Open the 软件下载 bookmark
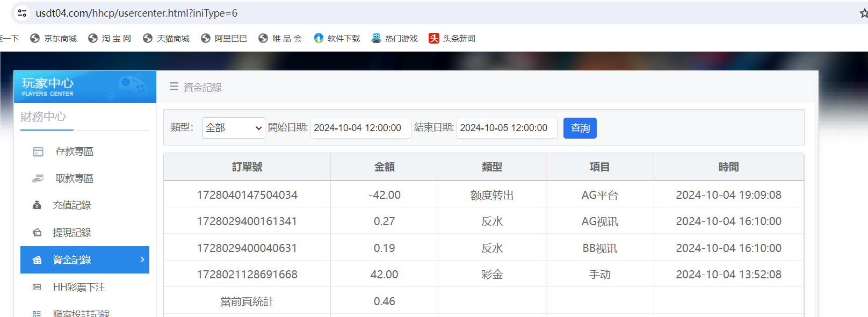The width and height of the screenshot is (868, 317). (337, 38)
